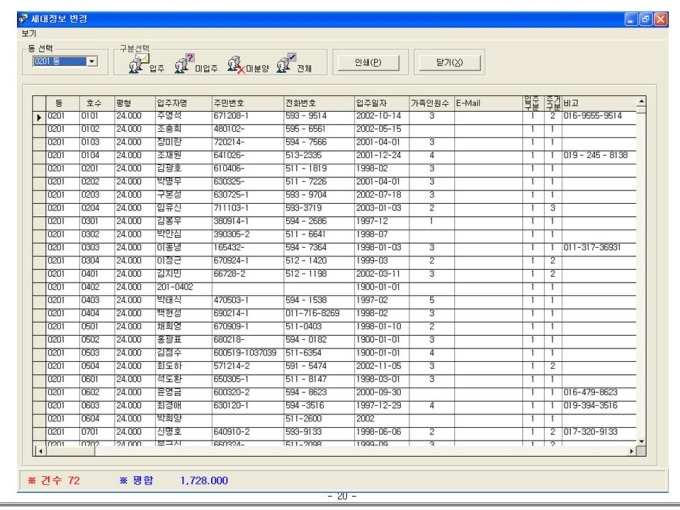Screen dimensions: 680x510
Task: Click the 비고 cell 016-9555-9514
Action: pyautogui.click(x=599, y=116)
